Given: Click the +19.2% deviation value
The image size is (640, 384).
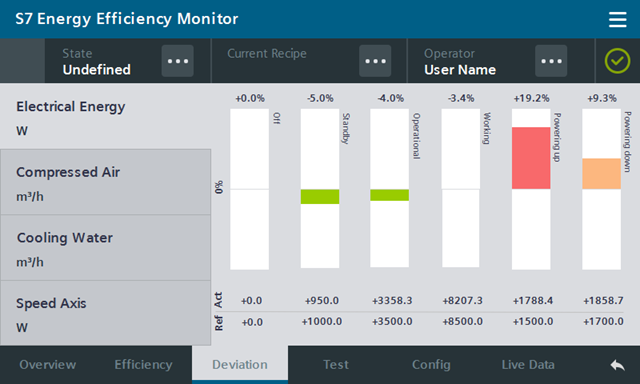Looking at the screenshot, I should [531, 98].
